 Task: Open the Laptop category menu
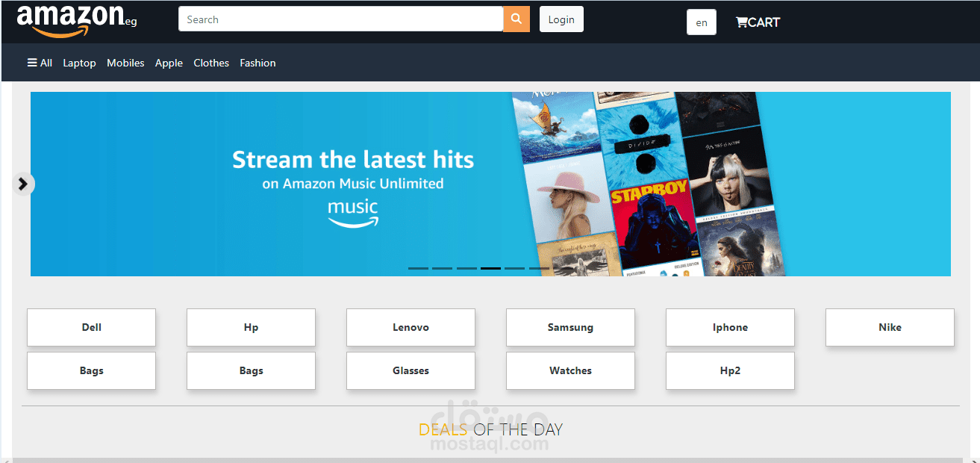[79, 63]
